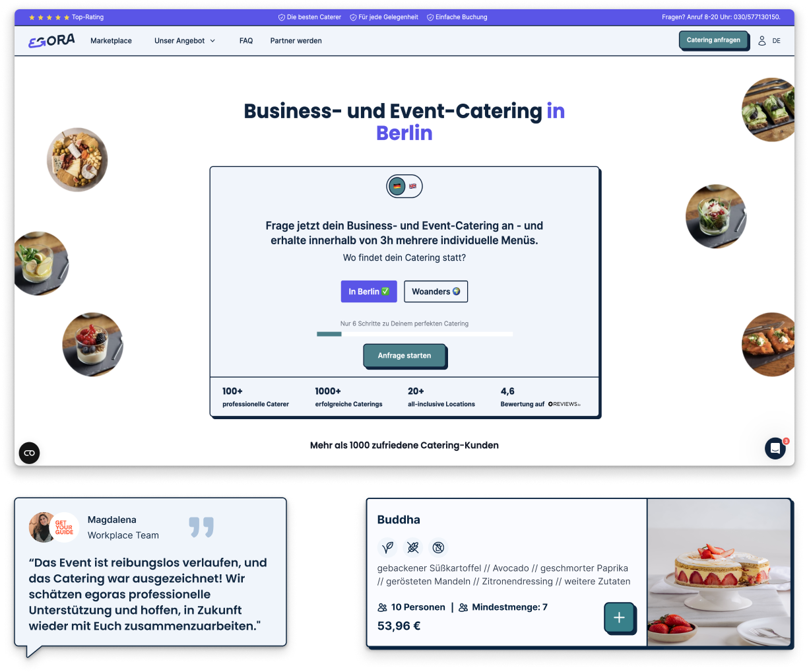Image resolution: width=809 pixels, height=672 pixels.
Task: Click the six-step progress bar
Action: coord(415,334)
